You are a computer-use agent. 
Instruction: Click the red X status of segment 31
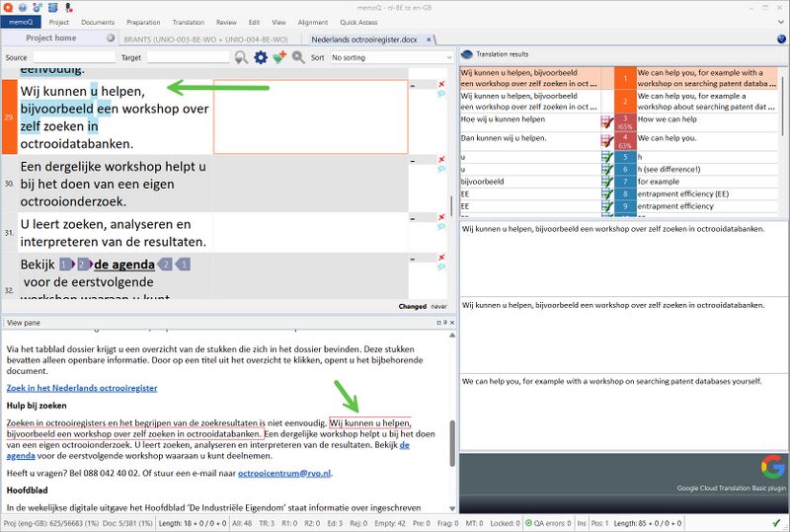tap(441, 217)
